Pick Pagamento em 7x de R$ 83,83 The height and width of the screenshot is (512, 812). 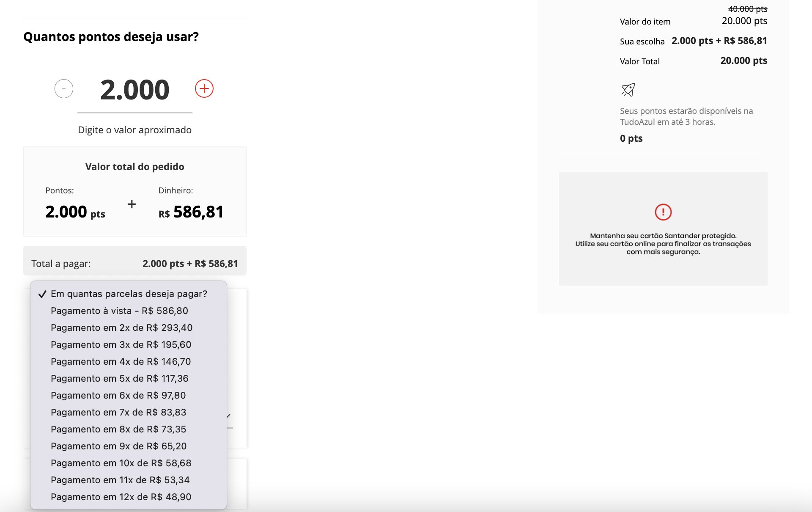(x=129, y=412)
